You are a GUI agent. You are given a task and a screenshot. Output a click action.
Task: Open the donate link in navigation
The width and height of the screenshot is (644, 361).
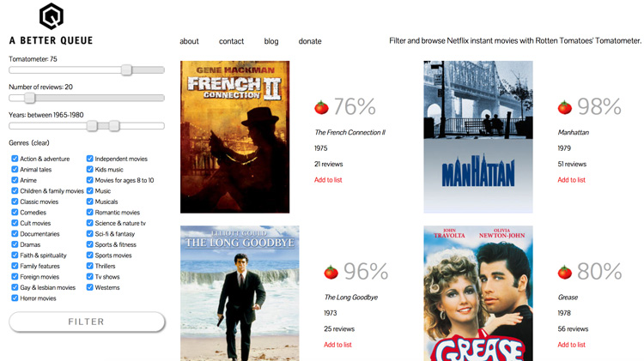pyautogui.click(x=310, y=41)
